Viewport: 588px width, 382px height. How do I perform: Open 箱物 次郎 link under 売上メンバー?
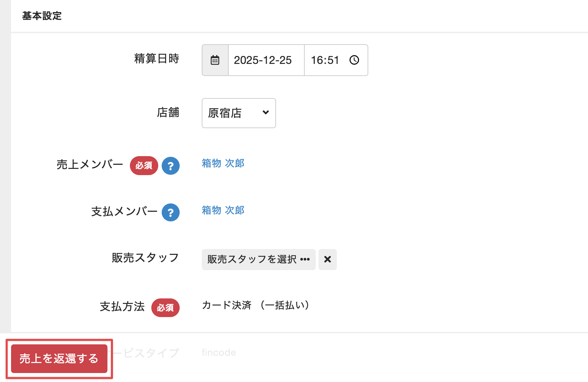(223, 163)
